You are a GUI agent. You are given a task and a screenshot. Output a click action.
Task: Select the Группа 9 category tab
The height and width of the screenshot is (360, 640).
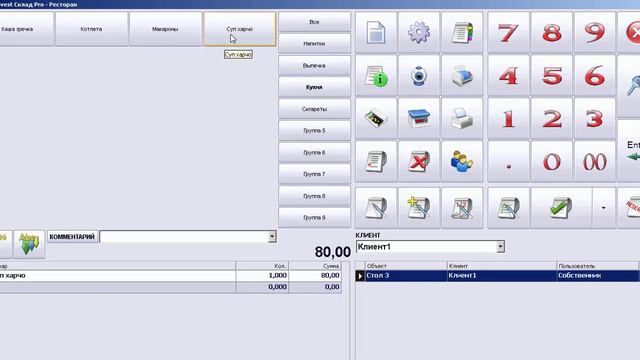click(x=314, y=218)
